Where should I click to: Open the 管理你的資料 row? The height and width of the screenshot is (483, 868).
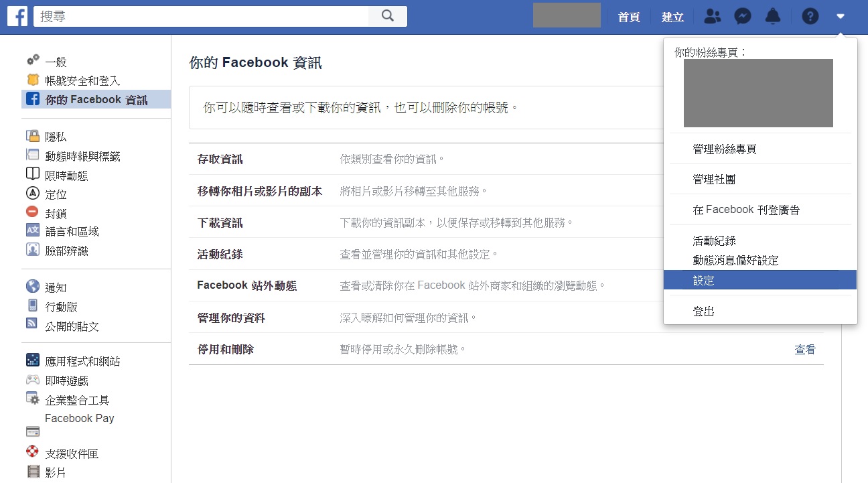coord(506,317)
